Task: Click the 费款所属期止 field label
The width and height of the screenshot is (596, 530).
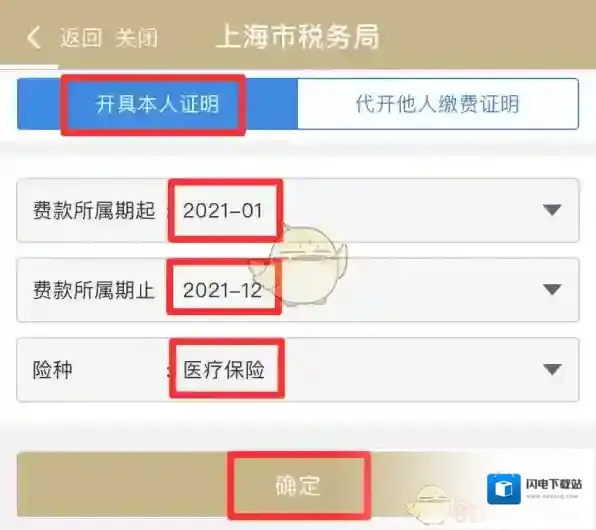Action: coord(94,290)
